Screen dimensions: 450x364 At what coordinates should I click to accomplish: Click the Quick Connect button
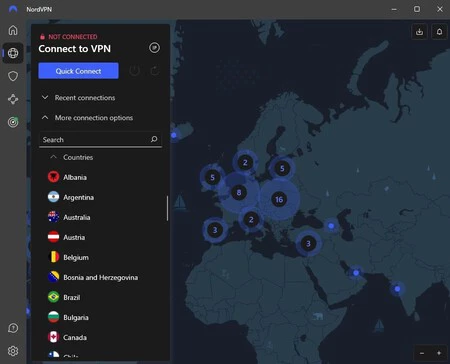pos(78,71)
